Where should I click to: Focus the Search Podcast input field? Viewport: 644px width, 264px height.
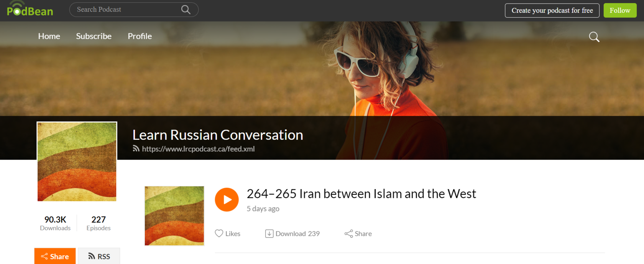pos(127,10)
